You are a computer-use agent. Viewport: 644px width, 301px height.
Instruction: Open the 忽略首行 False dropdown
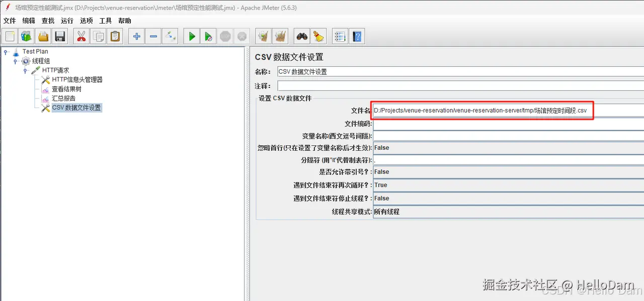coord(508,148)
